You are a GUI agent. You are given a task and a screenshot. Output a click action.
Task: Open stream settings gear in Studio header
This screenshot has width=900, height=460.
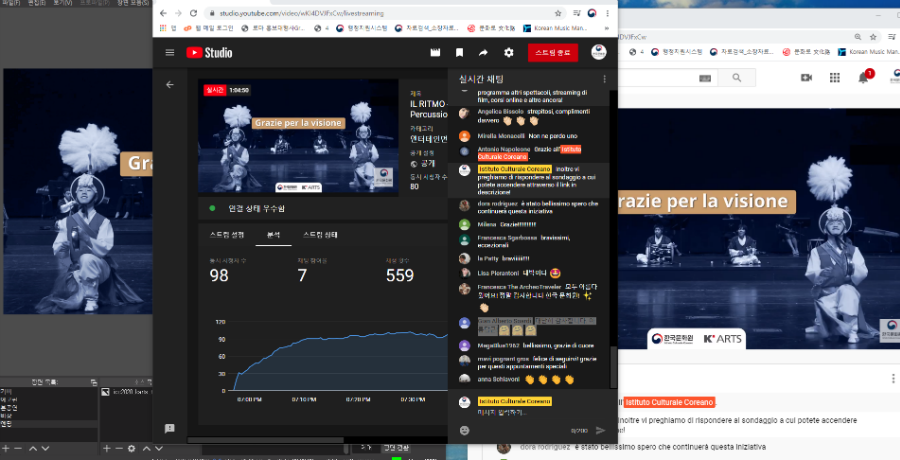click(509, 52)
